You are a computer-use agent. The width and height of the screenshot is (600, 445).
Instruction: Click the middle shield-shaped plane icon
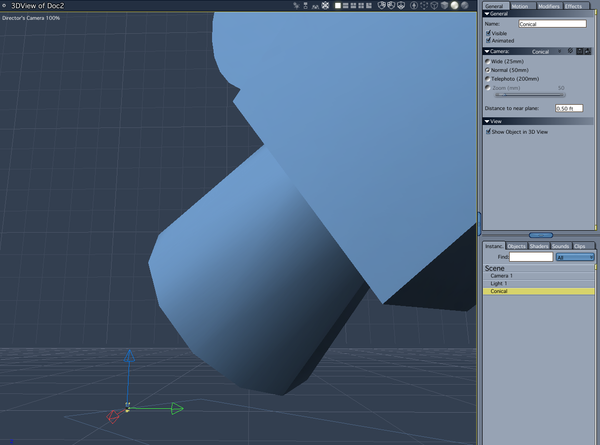tap(391, 5)
